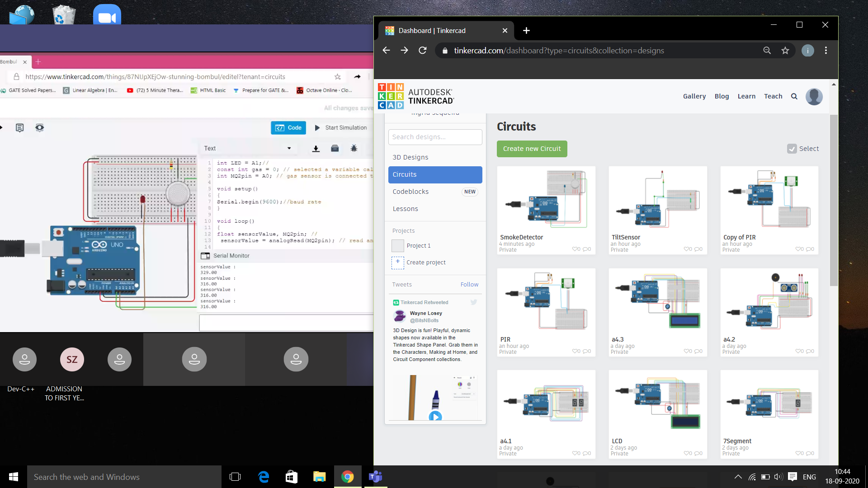Expand the Text code mode dropdown
This screenshot has width=868, height=488.
coord(289,148)
